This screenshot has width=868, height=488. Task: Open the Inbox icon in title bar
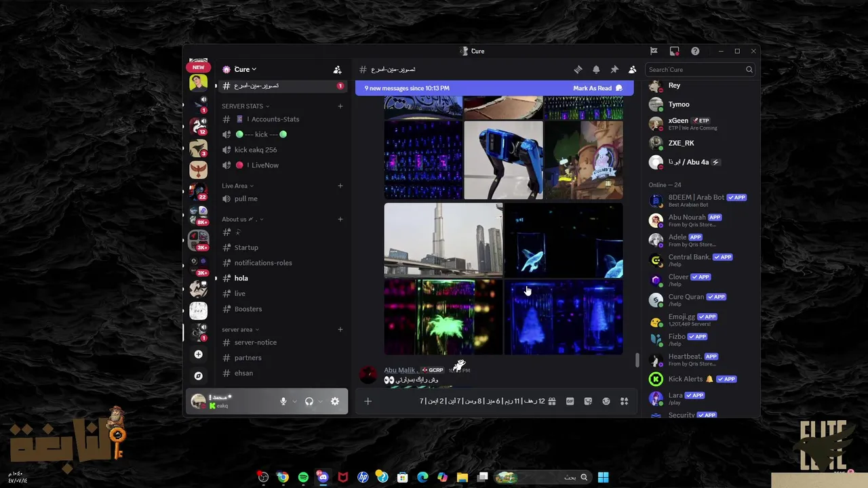pyautogui.click(x=674, y=51)
